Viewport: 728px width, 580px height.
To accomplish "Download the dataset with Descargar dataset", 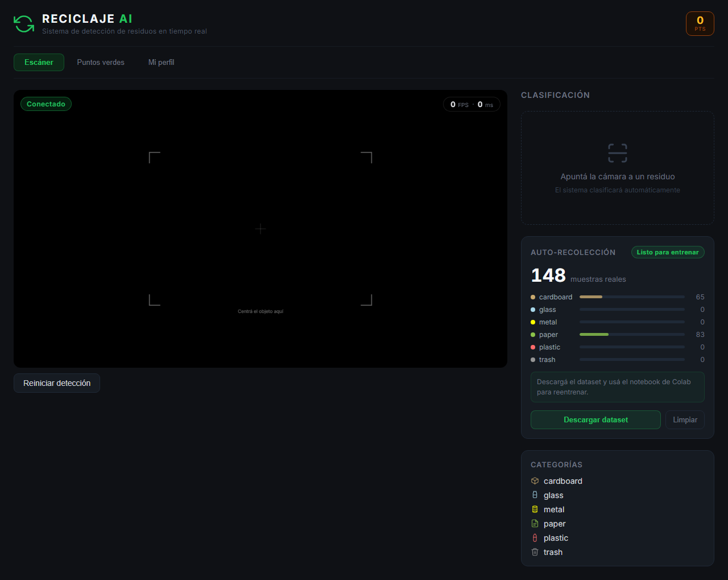I will point(595,419).
